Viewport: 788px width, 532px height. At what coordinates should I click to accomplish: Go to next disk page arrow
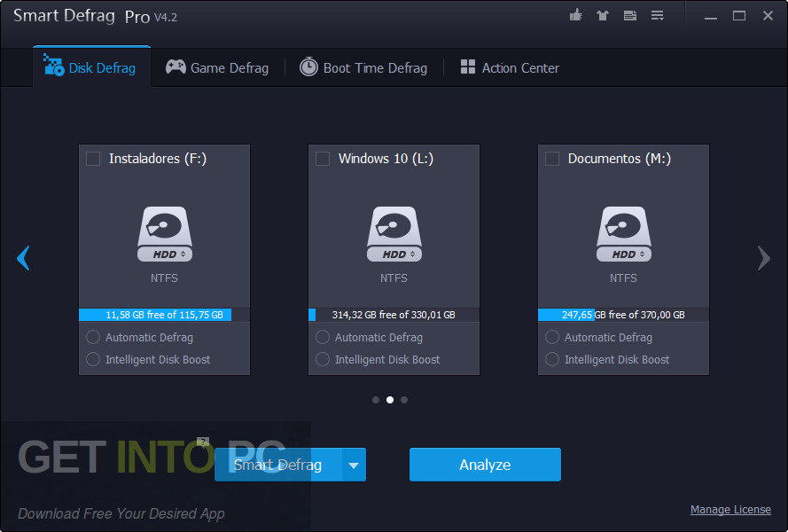764,258
